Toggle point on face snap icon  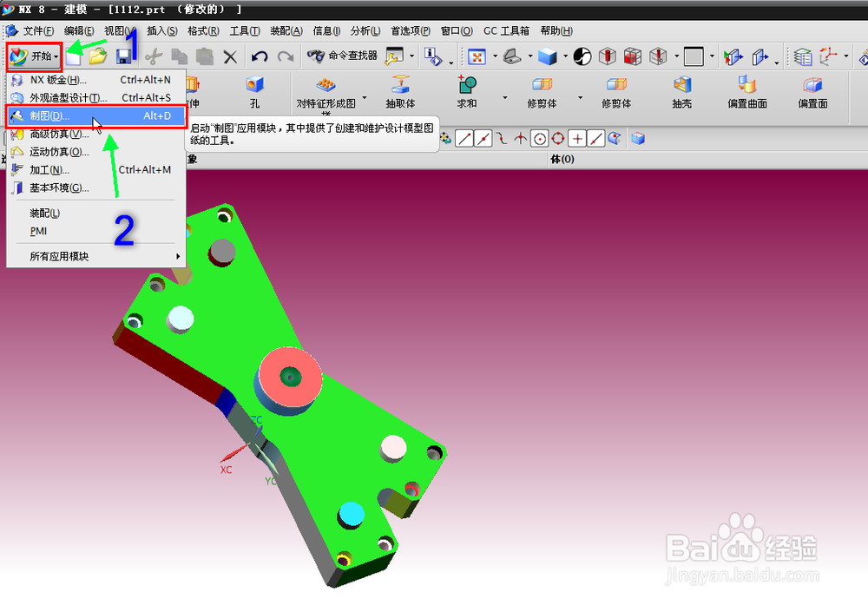point(615,138)
